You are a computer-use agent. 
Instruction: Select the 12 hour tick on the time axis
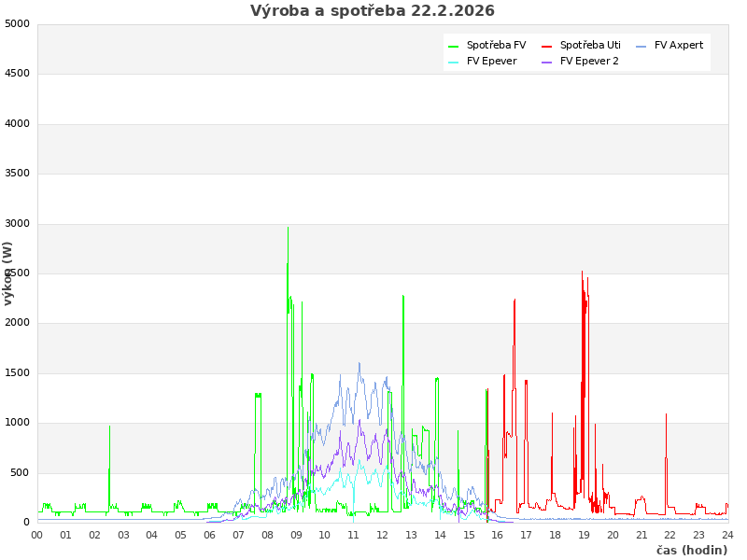(x=382, y=535)
